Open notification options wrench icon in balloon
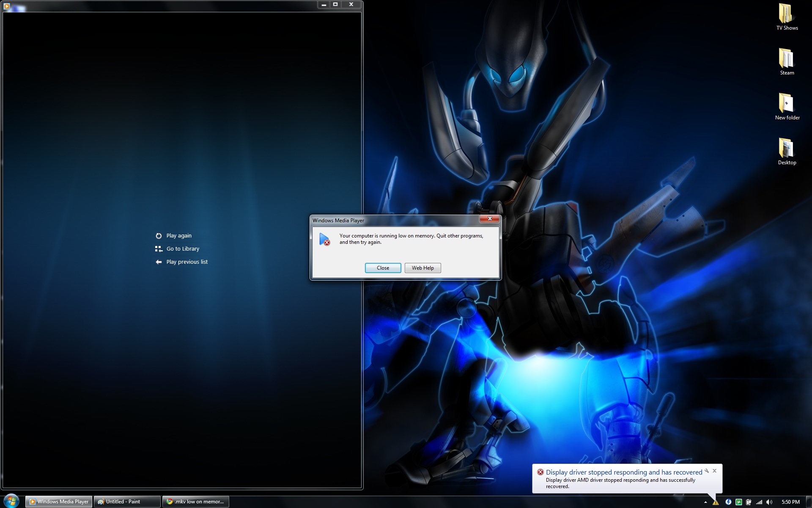 click(x=707, y=471)
